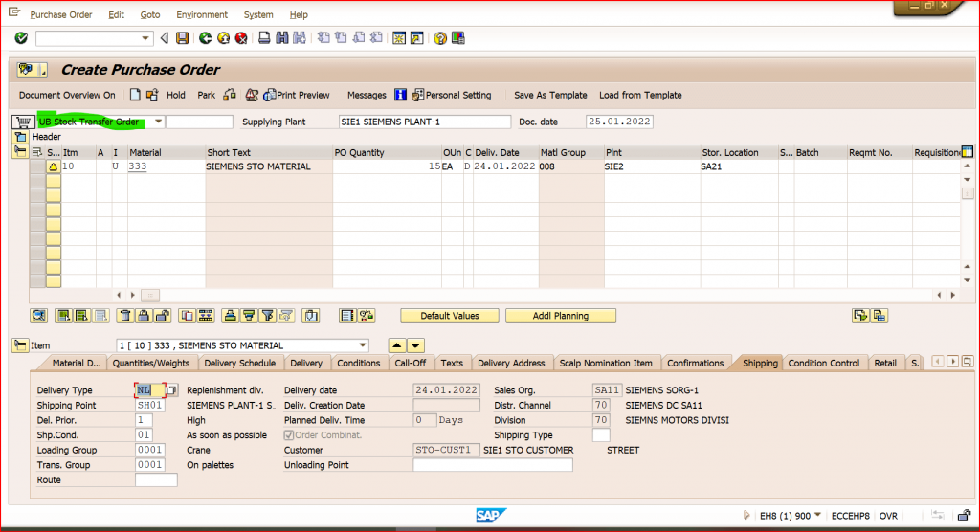
Task: Click Save As Template button
Action: pos(550,95)
